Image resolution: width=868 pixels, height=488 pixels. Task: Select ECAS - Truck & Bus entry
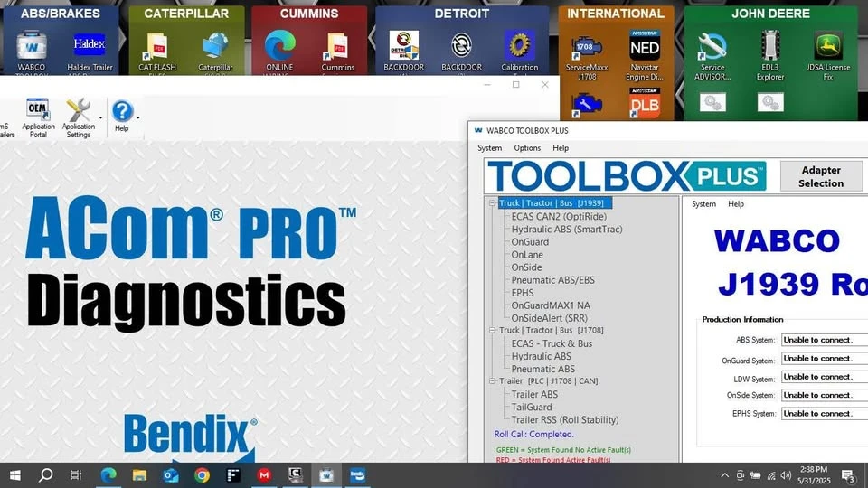click(x=552, y=343)
